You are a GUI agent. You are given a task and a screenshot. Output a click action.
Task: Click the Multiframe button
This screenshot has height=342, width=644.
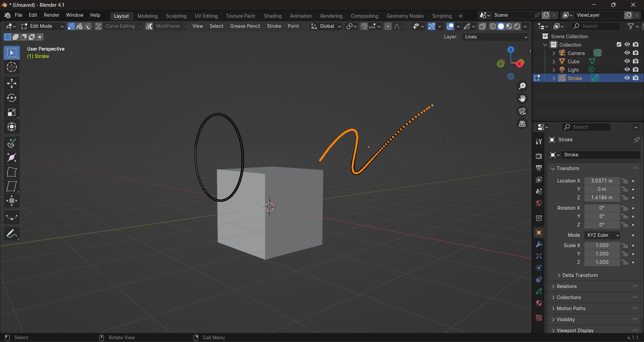(166, 26)
